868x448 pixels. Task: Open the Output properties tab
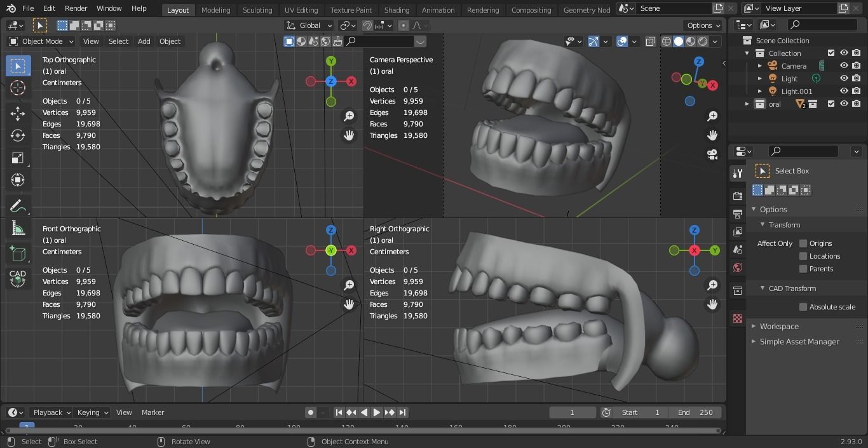(737, 214)
